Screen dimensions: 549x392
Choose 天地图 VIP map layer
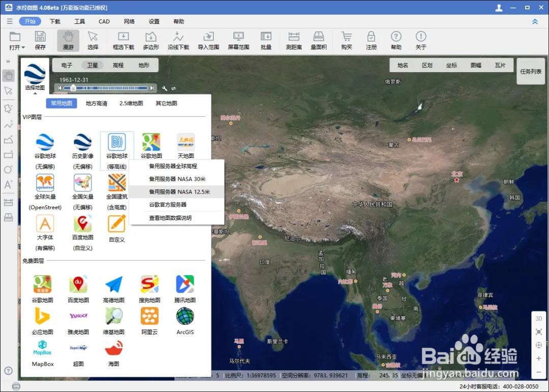click(x=186, y=146)
